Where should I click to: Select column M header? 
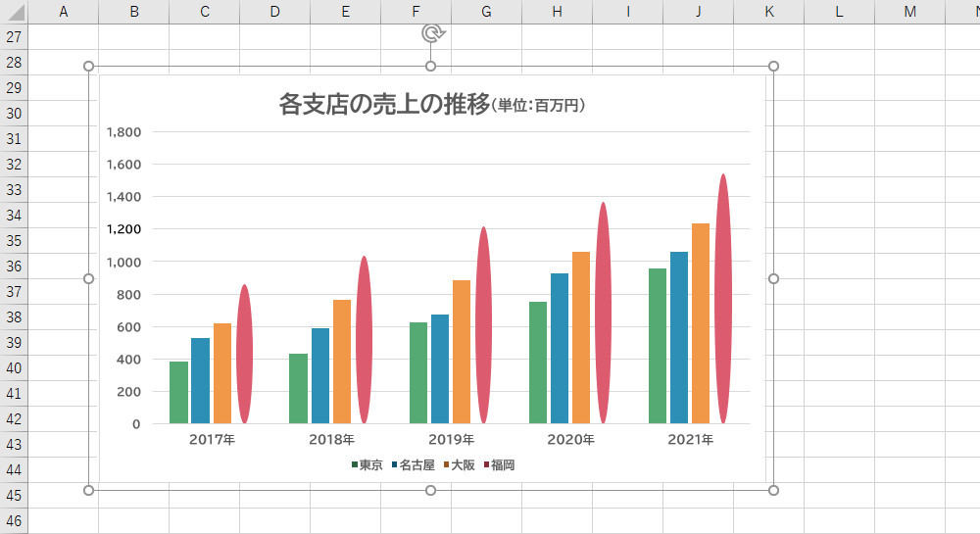tap(910, 12)
